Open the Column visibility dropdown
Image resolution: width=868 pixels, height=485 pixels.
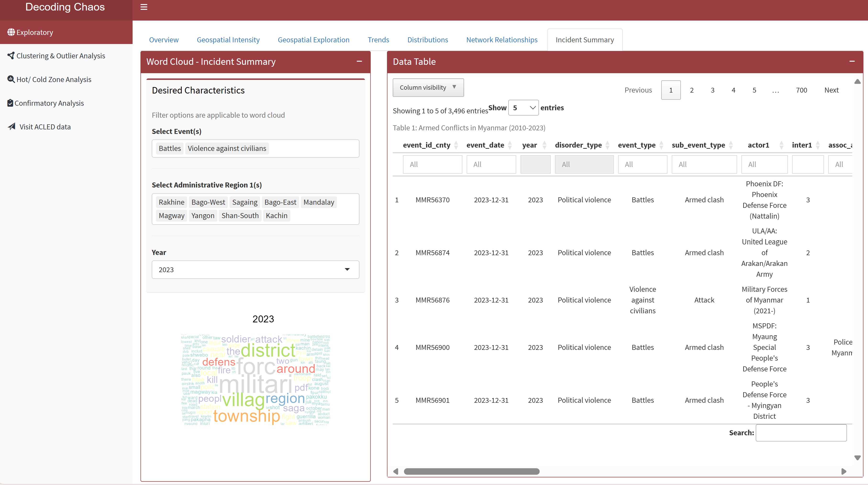[x=428, y=88]
